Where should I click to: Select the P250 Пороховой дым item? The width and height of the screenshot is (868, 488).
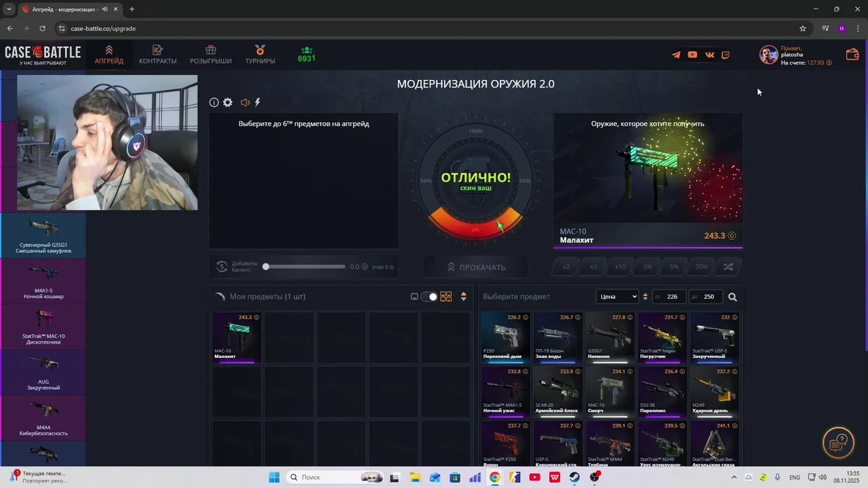505,338
